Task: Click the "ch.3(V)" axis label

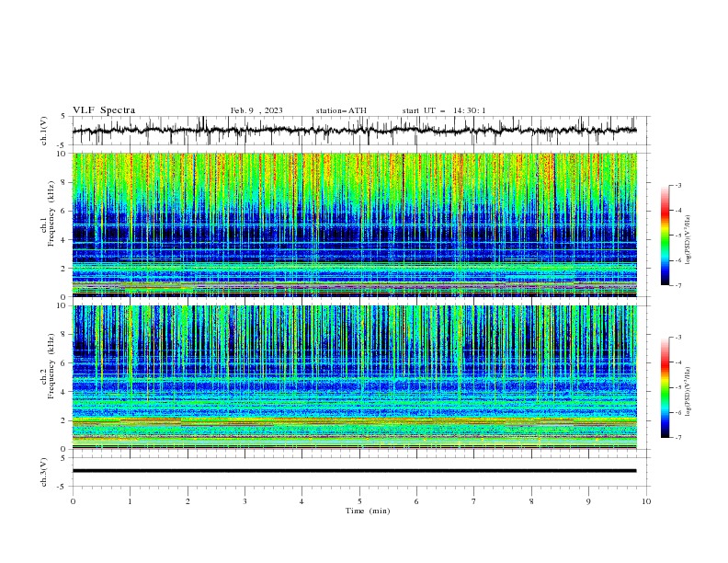Action: 44,472
